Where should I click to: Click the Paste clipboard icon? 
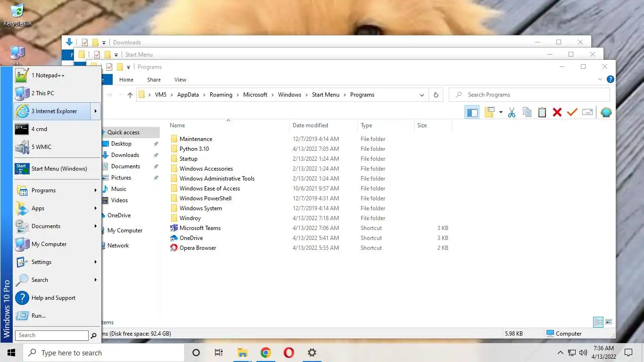click(x=542, y=112)
